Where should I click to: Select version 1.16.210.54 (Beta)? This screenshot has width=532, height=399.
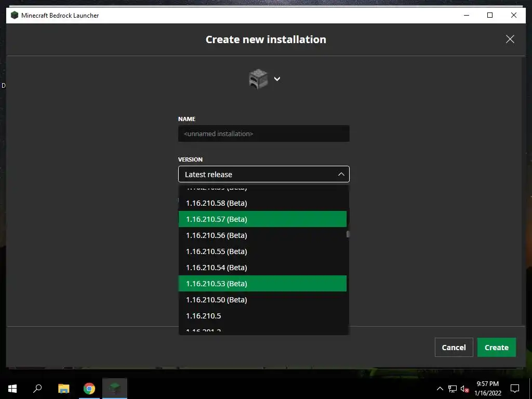click(262, 268)
